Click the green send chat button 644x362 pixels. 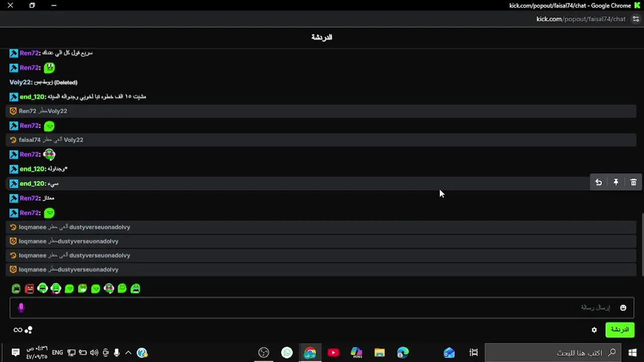pos(620,330)
